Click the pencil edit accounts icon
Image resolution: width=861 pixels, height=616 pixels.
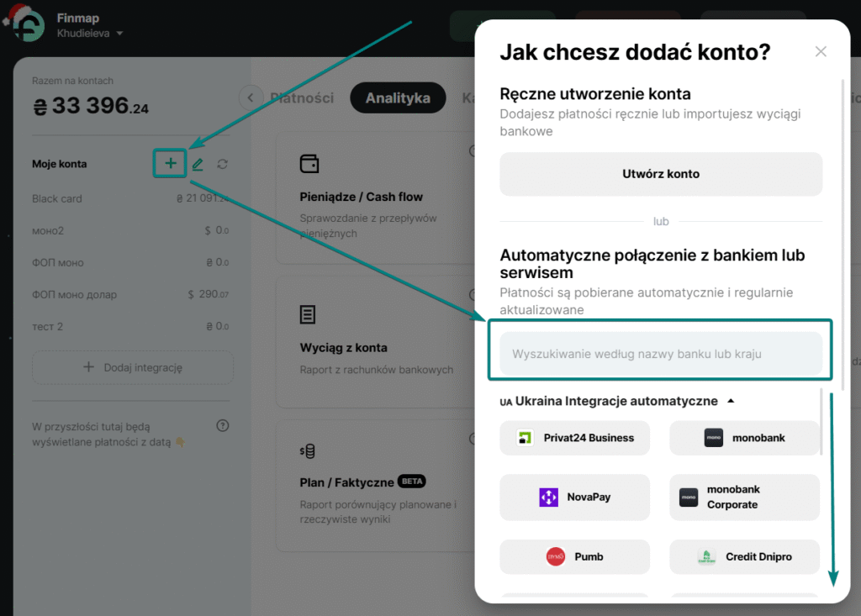click(198, 165)
